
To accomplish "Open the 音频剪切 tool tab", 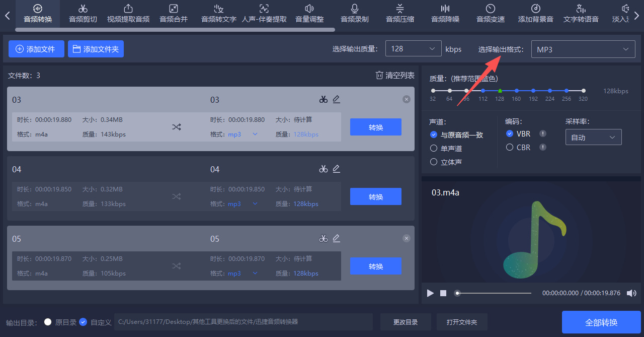I will (x=83, y=14).
